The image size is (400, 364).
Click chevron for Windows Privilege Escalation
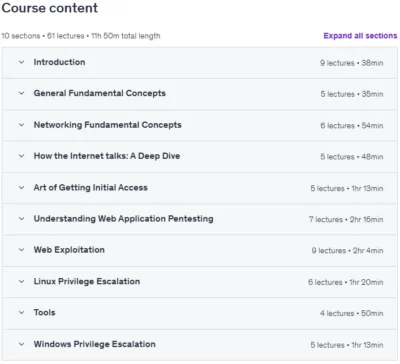pos(21,344)
